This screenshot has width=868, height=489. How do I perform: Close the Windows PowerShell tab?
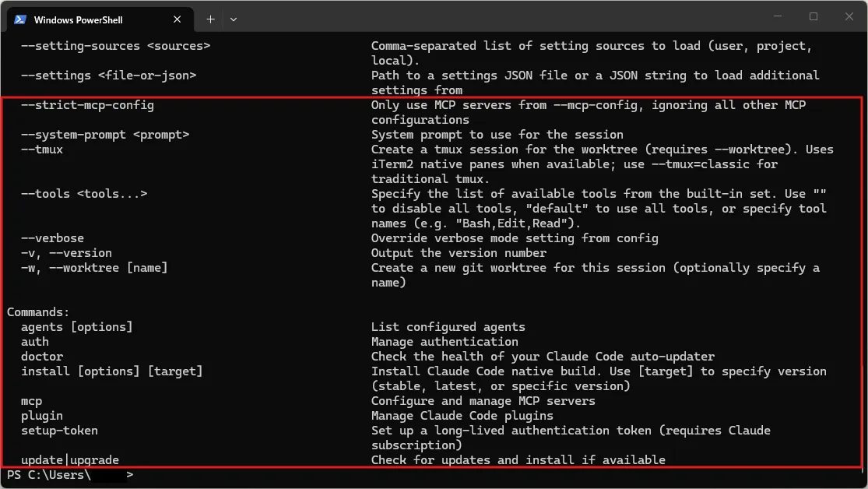177,19
